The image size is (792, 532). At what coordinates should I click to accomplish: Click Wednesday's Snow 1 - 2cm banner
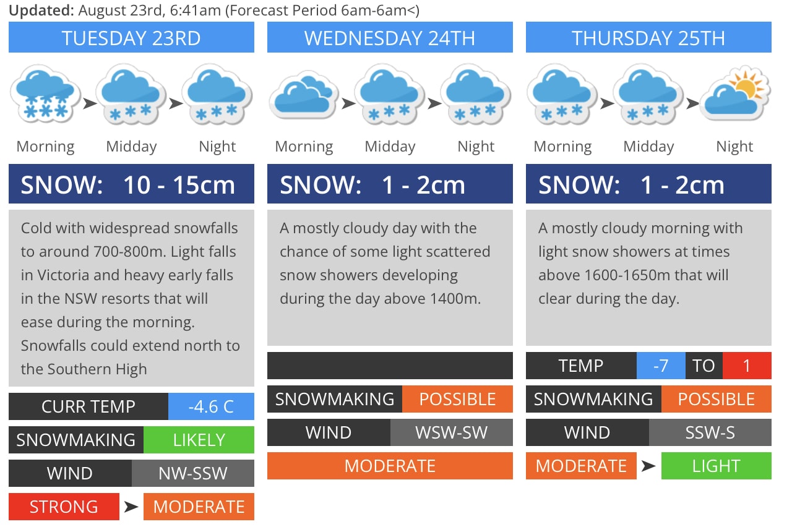(390, 184)
